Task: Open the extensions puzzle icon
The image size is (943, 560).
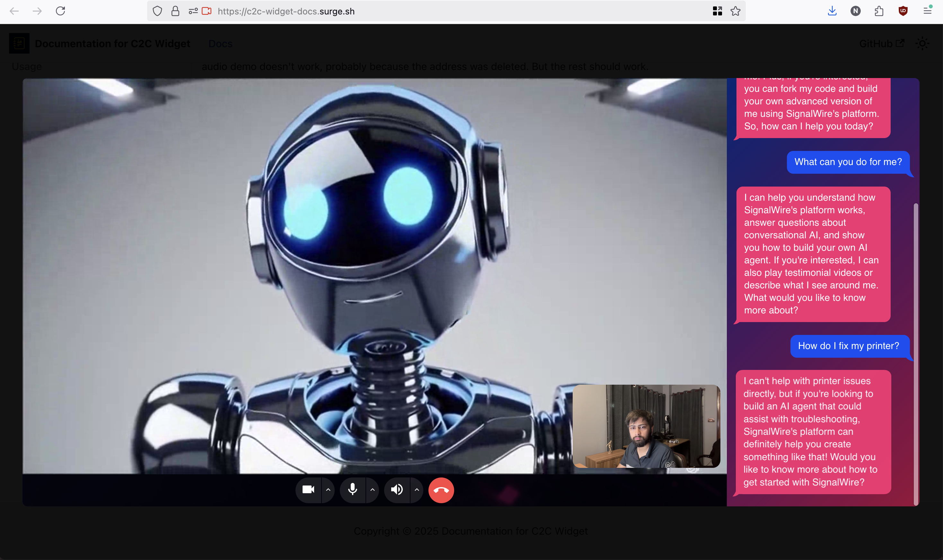Action: coord(879,11)
